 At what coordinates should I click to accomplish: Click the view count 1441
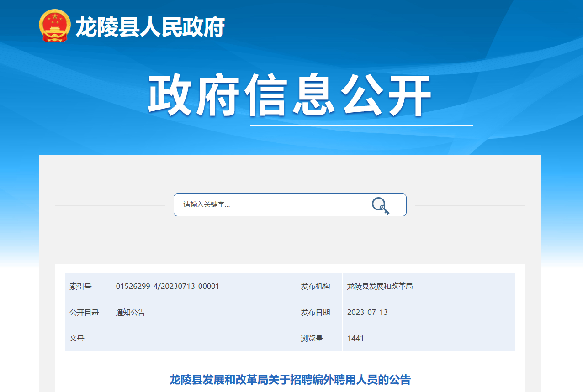[x=355, y=339]
